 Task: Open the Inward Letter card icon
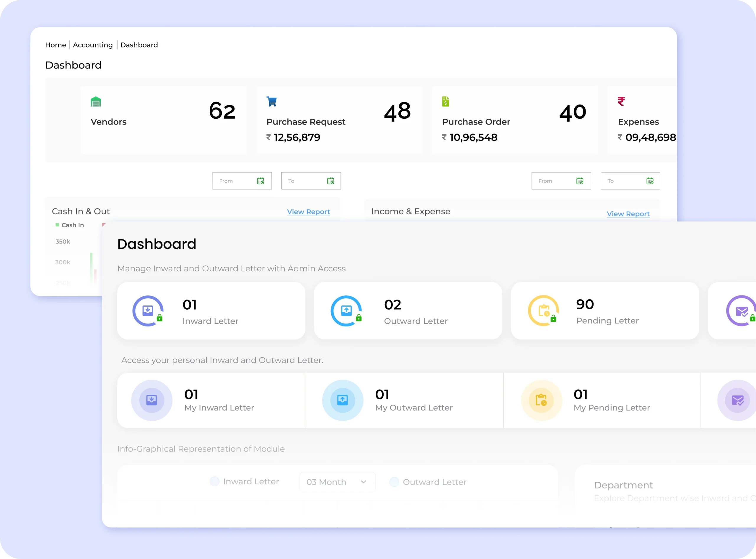148,310
